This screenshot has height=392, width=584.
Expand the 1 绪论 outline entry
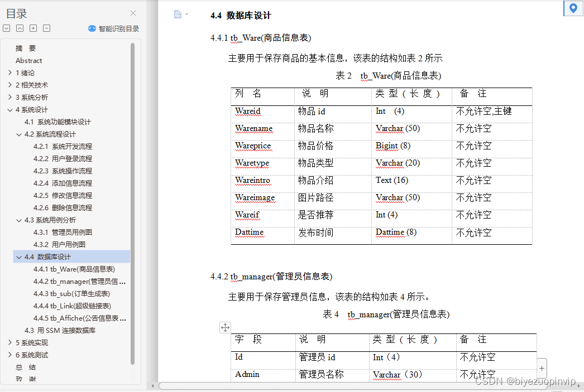click(10, 72)
